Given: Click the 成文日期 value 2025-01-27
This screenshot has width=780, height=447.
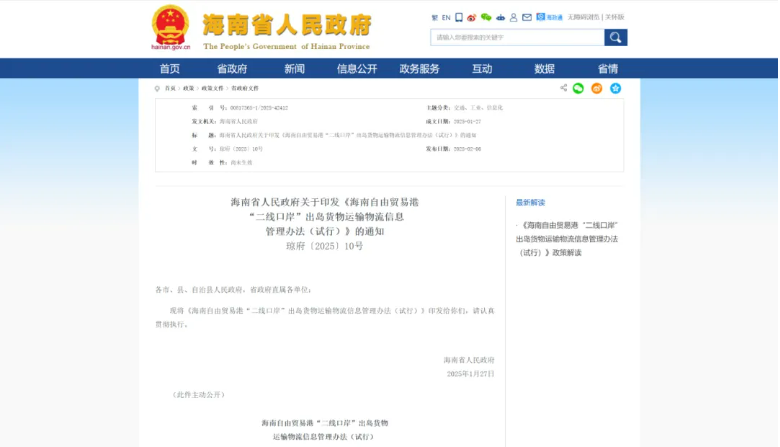Looking at the screenshot, I should pyautogui.click(x=467, y=121).
